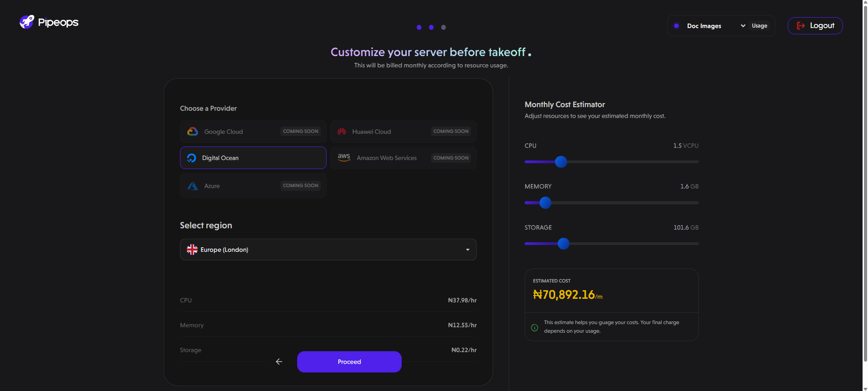Click the estimate disclaimer note text
868x391 pixels.
(x=612, y=326)
